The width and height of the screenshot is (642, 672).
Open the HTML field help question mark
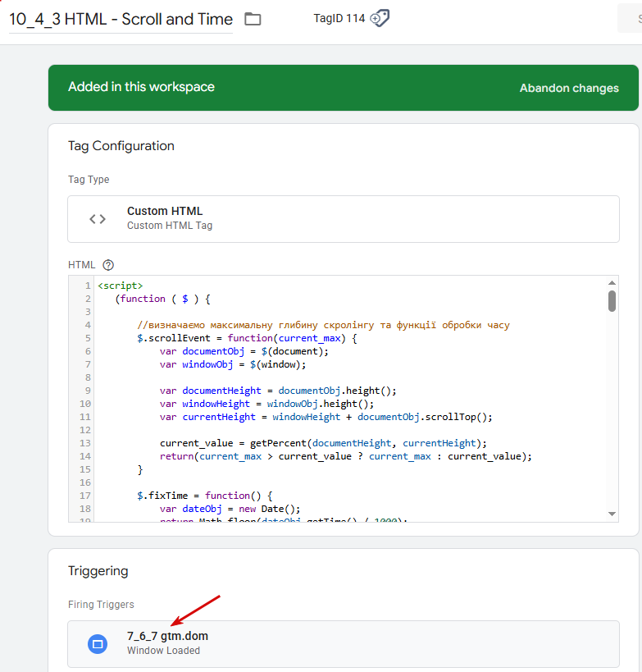(108, 265)
